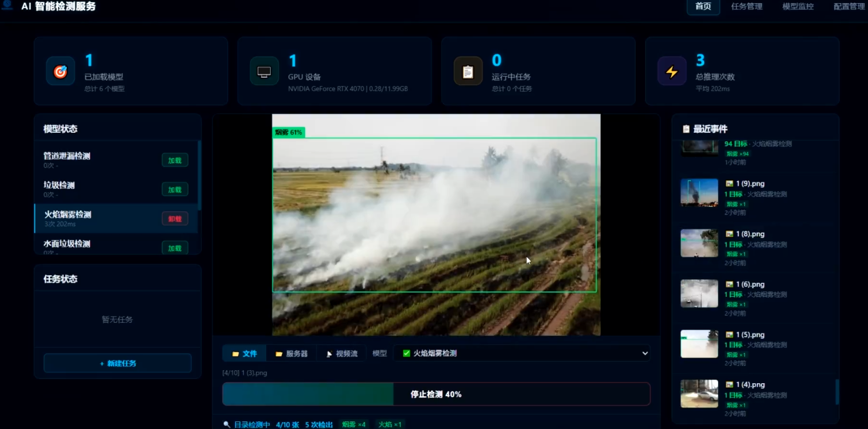Click the folder icon in the 文件 tab
This screenshot has width=868, height=429.
coord(235,354)
